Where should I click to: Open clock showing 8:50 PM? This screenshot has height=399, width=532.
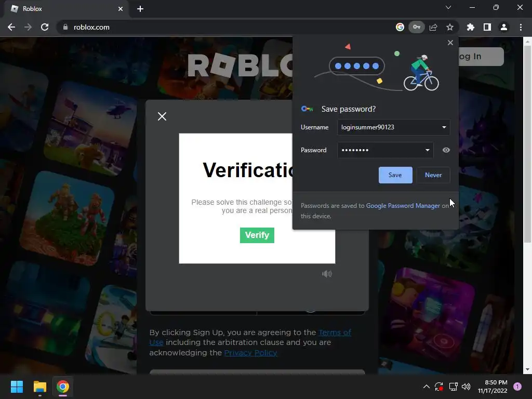point(493,387)
